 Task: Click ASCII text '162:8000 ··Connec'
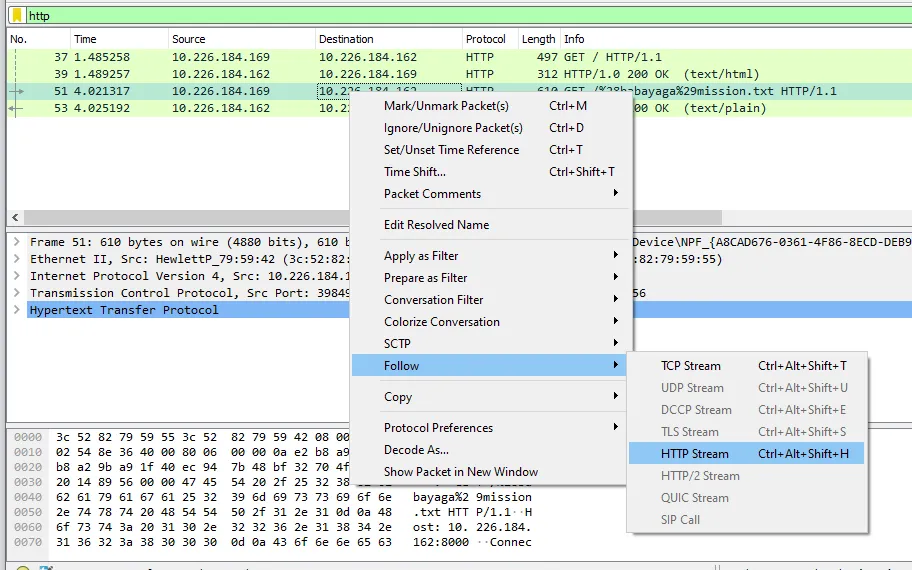(472, 542)
